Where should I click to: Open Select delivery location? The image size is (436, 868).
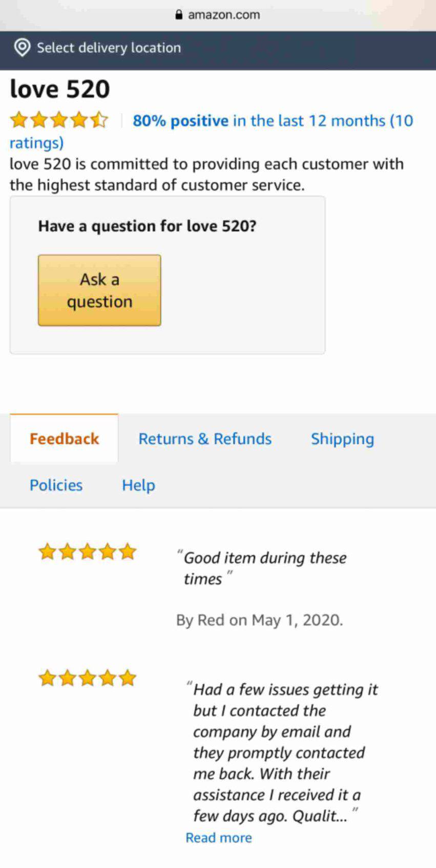(109, 48)
